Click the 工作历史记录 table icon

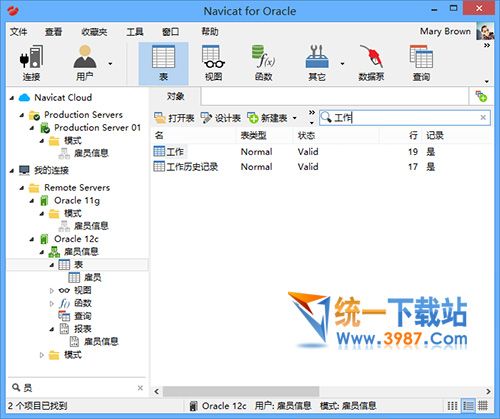(x=159, y=166)
